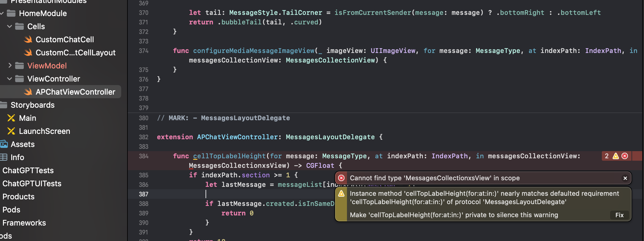644x241 pixels.
Task: Click configureMediaMessageImageView function name
Action: click(x=254, y=51)
